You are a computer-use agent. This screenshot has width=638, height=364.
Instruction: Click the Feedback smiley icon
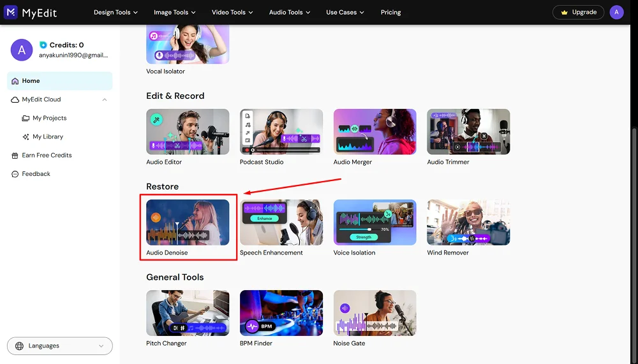(x=15, y=173)
